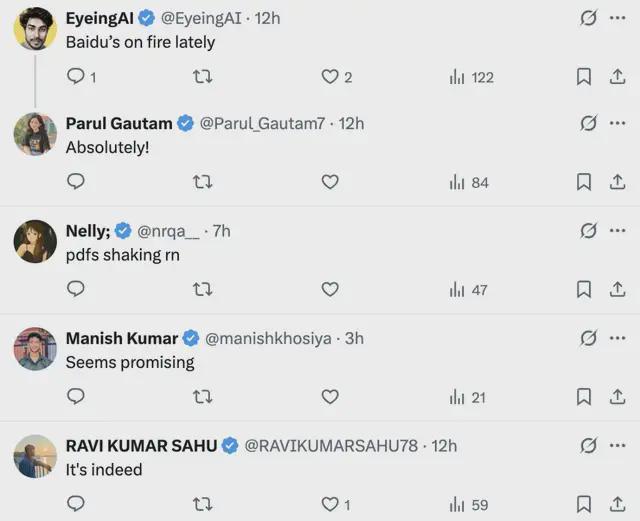Click EyeingAI's profile avatar

click(35, 28)
